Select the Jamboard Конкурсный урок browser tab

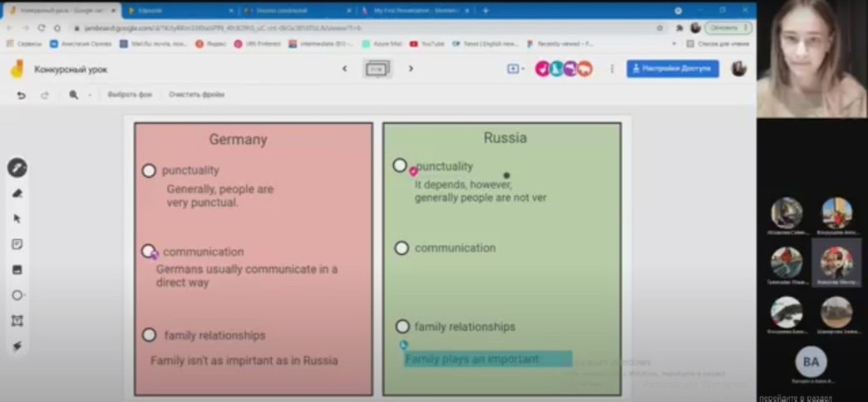[62, 11]
